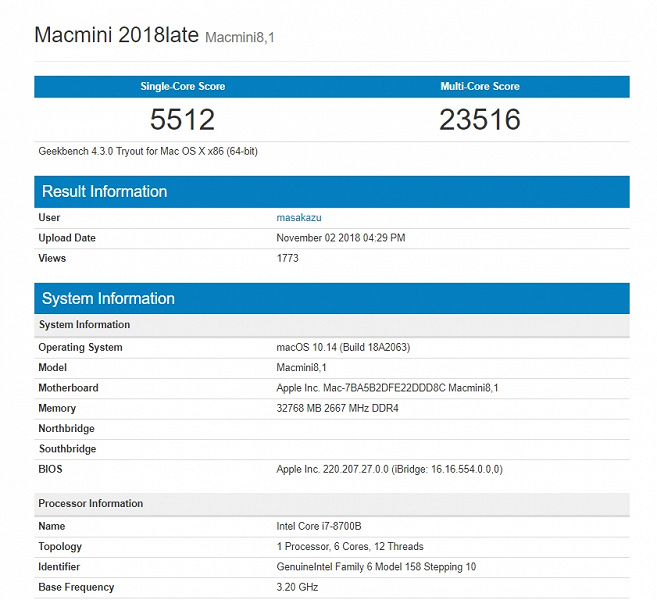Select the macOS 10.14 (Build 18A2063) value
The height and width of the screenshot is (600, 657).
pyautogui.click(x=343, y=347)
